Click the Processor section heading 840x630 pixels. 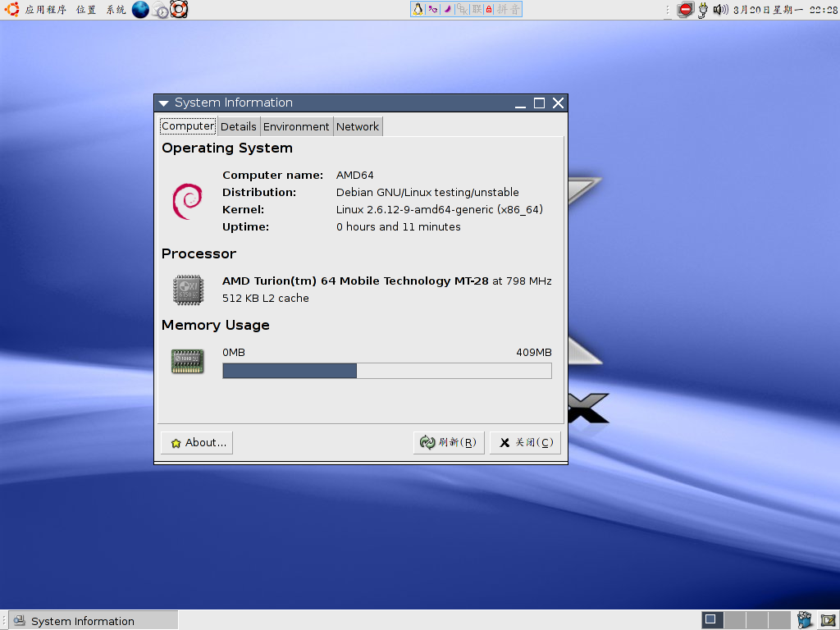click(x=199, y=254)
